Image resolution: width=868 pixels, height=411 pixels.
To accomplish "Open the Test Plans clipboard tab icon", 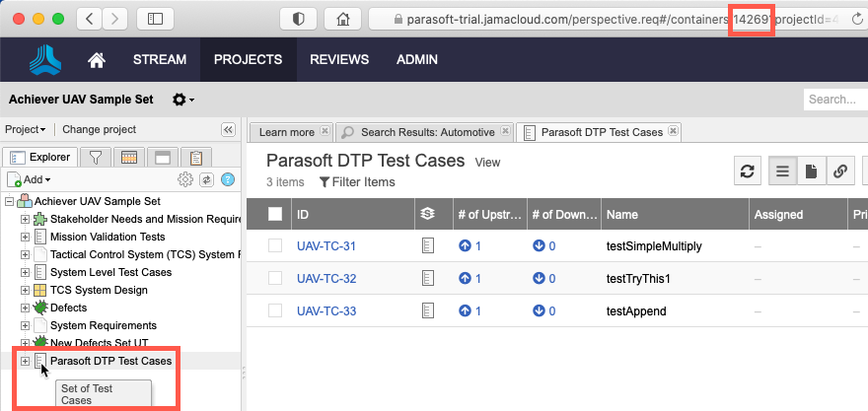I will point(196,158).
